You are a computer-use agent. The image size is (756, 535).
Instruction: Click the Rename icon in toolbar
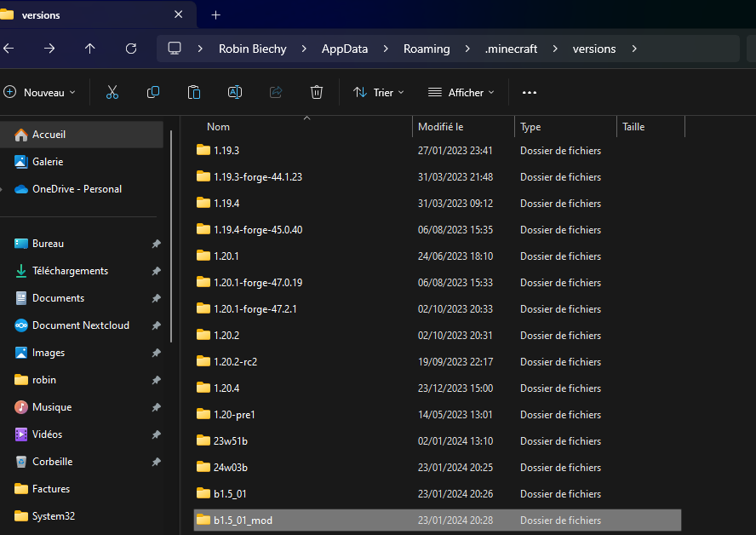coord(235,92)
